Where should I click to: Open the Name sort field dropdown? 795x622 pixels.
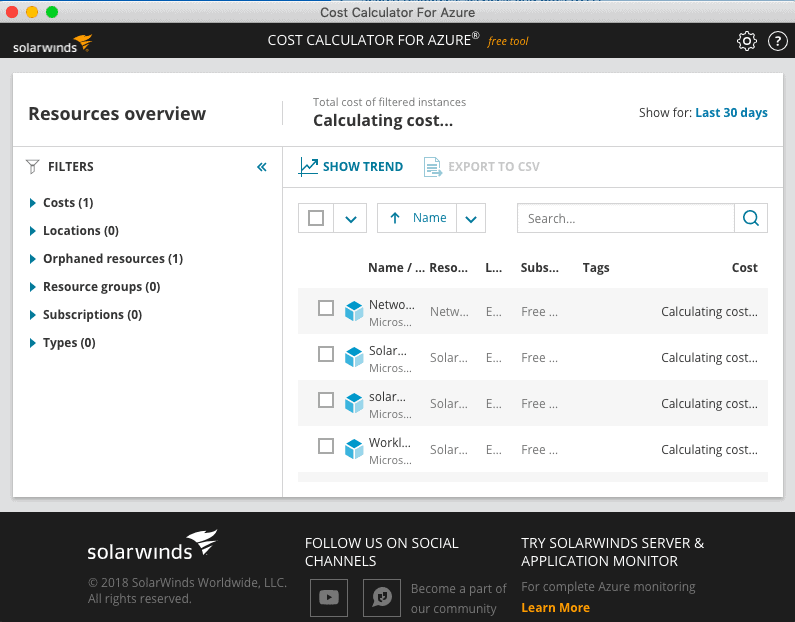point(471,218)
